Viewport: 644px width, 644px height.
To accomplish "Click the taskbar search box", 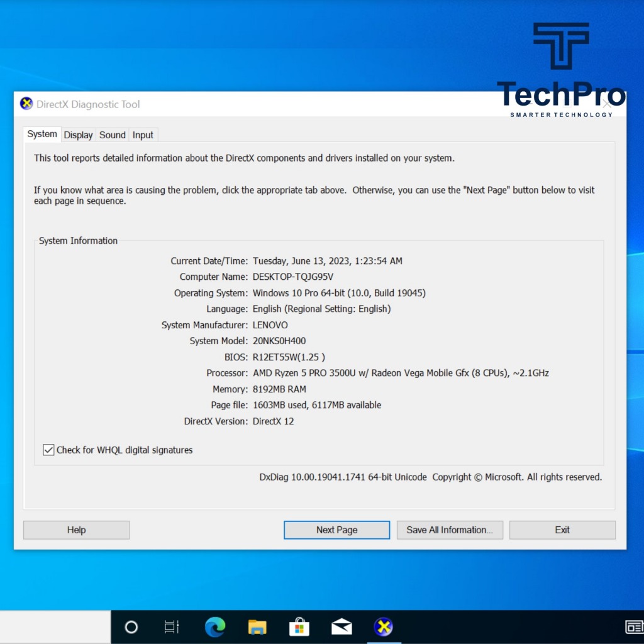I will (55, 626).
